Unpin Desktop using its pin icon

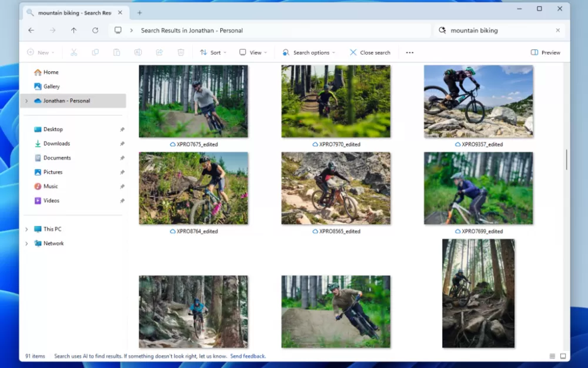coord(122,130)
